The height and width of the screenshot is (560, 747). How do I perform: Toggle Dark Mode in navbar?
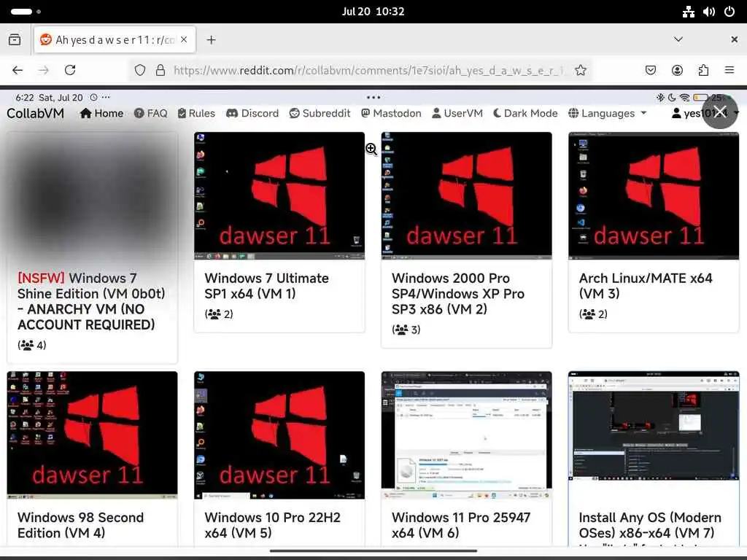point(525,113)
